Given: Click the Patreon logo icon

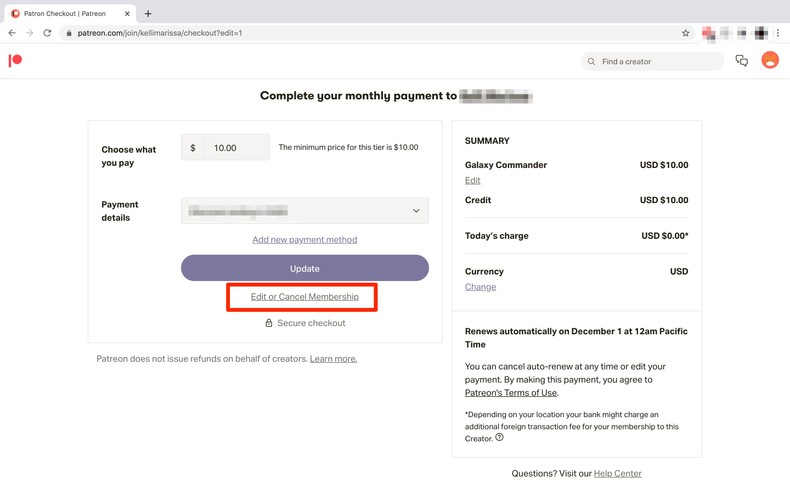Looking at the screenshot, I should point(15,61).
